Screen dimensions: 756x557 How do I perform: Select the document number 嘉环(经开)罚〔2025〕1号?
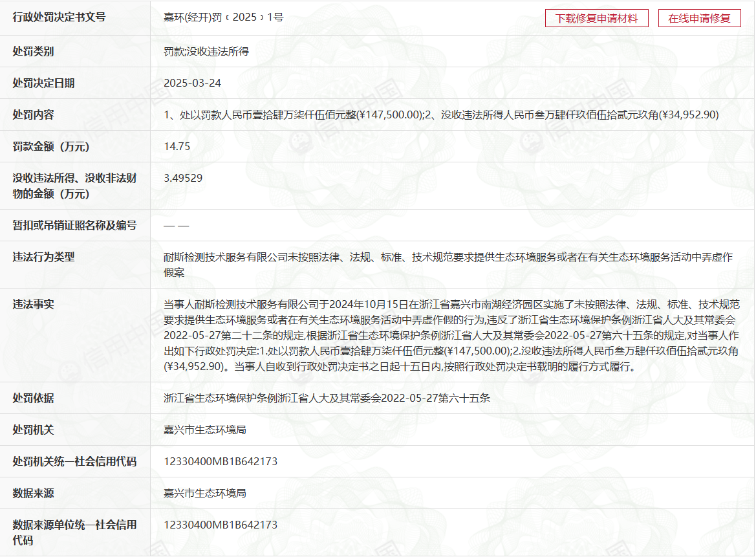point(224,17)
